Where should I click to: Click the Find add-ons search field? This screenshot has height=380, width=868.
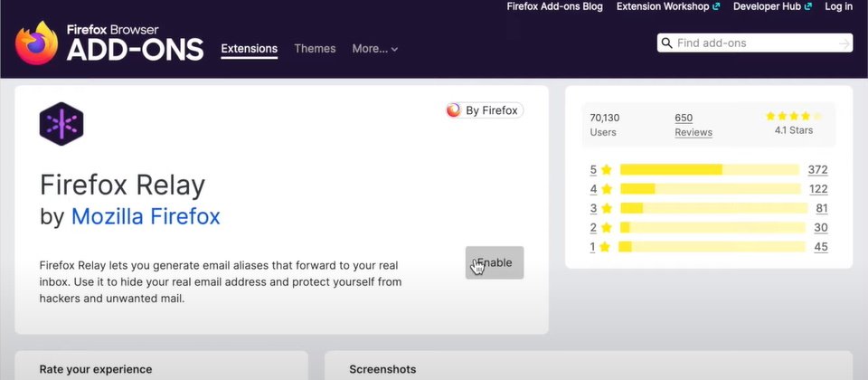[754, 43]
